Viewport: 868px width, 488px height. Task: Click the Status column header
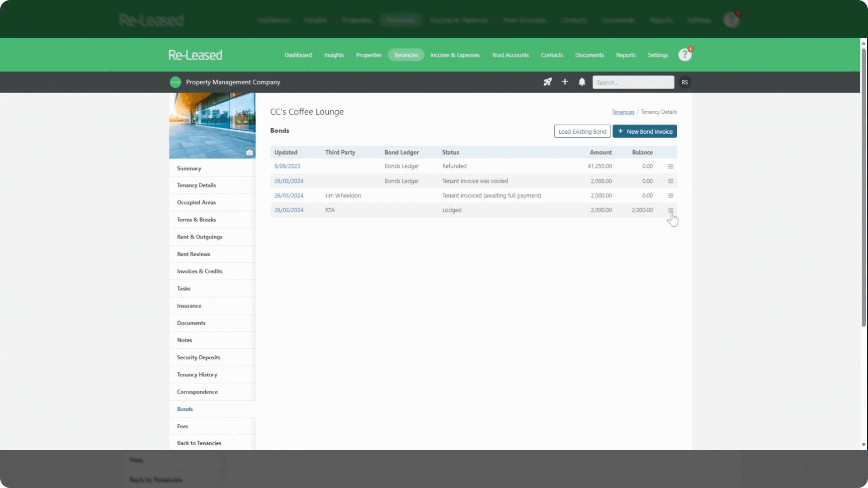tap(450, 152)
